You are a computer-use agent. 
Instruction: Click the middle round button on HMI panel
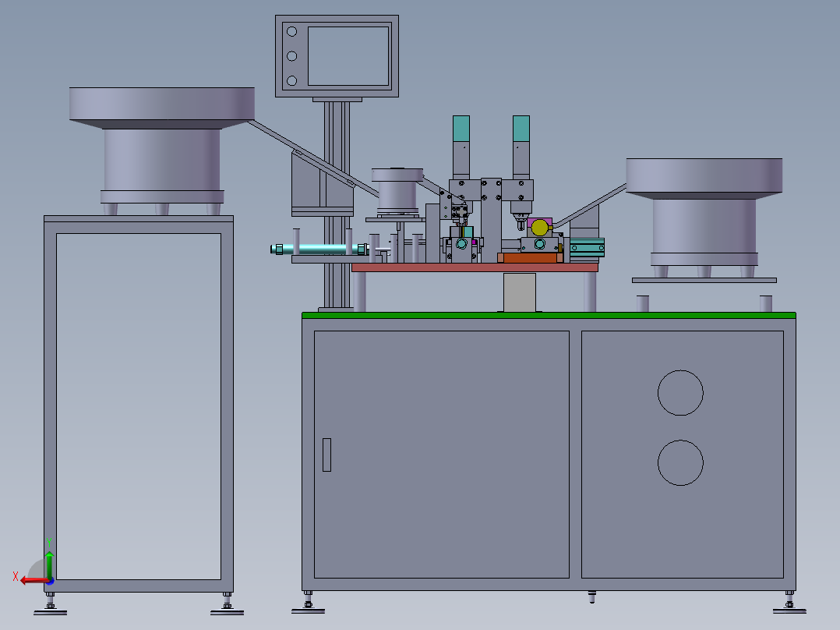[x=292, y=56]
